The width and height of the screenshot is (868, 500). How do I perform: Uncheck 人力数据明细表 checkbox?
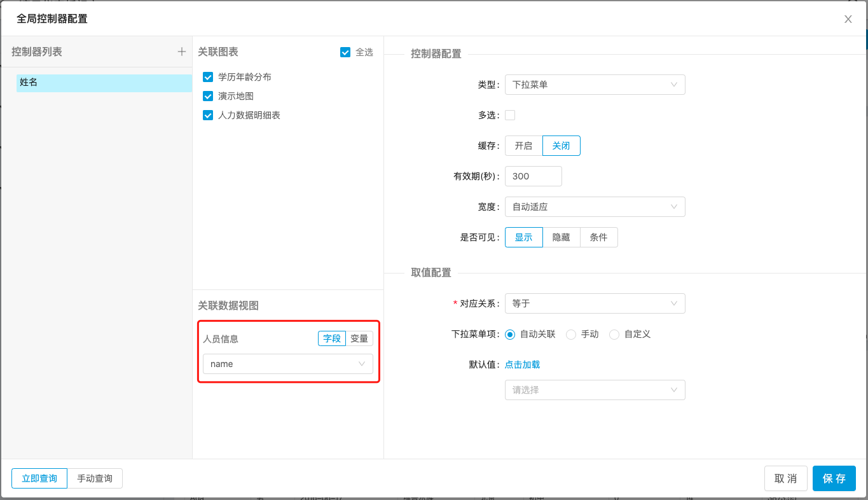pyautogui.click(x=208, y=115)
